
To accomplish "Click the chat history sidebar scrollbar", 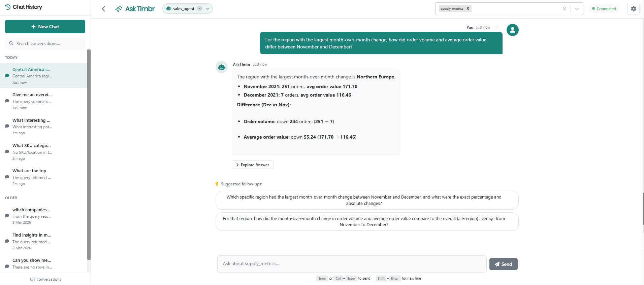I will click(x=89, y=155).
